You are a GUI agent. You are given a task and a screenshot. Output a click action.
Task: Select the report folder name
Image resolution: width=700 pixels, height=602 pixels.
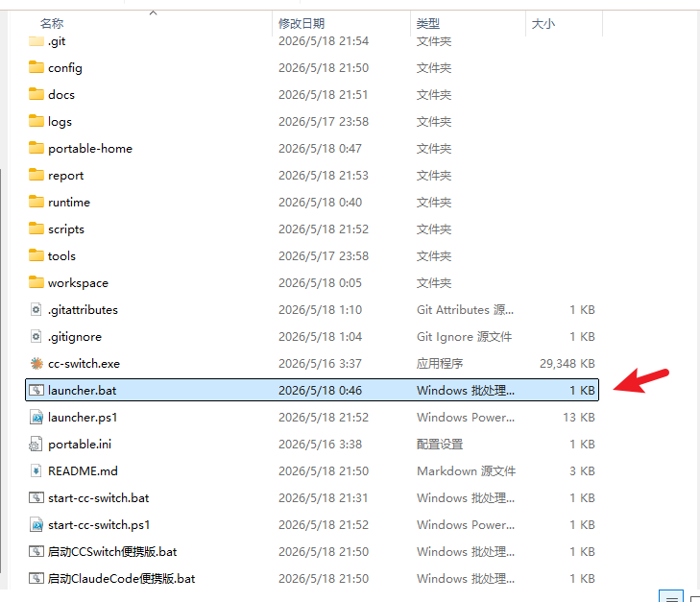65,176
